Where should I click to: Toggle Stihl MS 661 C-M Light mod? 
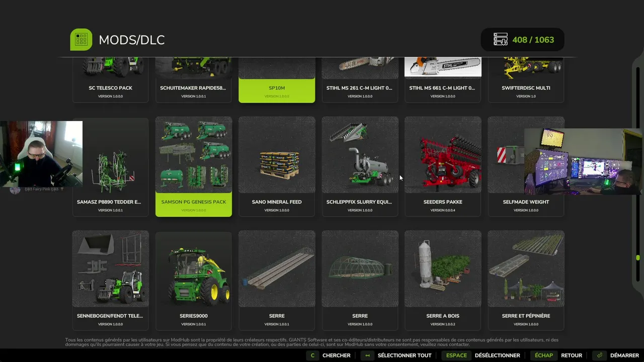pyautogui.click(x=443, y=79)
